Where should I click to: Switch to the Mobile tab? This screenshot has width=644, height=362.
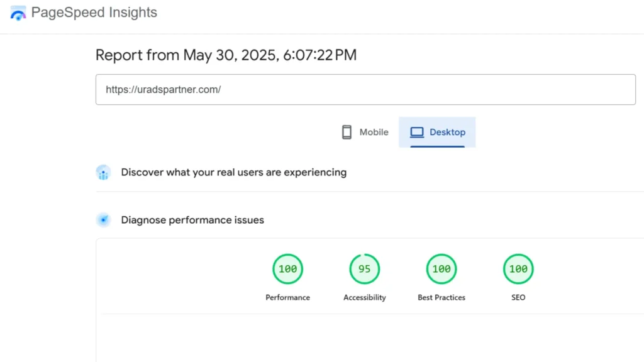click(365, 132)
